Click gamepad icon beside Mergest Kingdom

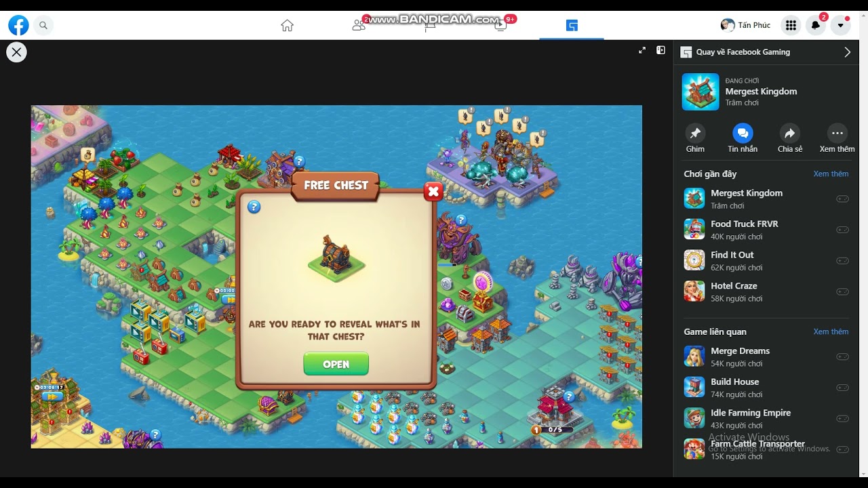click(842, 199)
